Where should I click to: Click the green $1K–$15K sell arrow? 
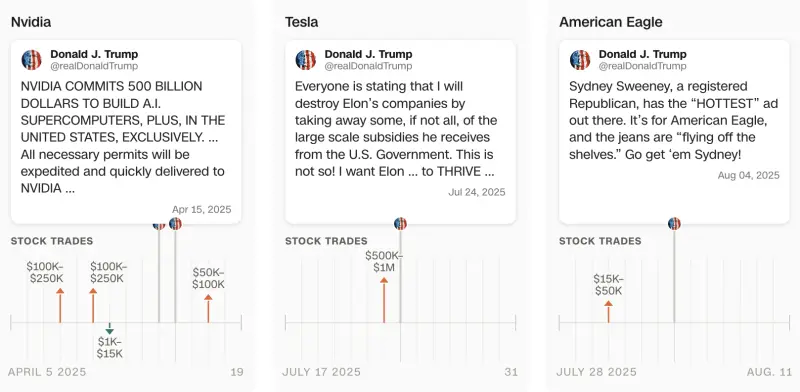[x=109, y=329]
